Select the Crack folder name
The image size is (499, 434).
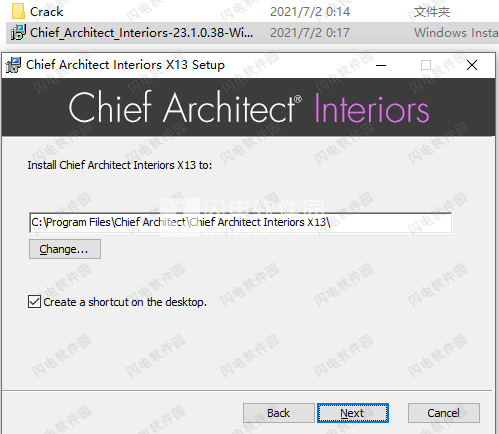coord(46,12)
